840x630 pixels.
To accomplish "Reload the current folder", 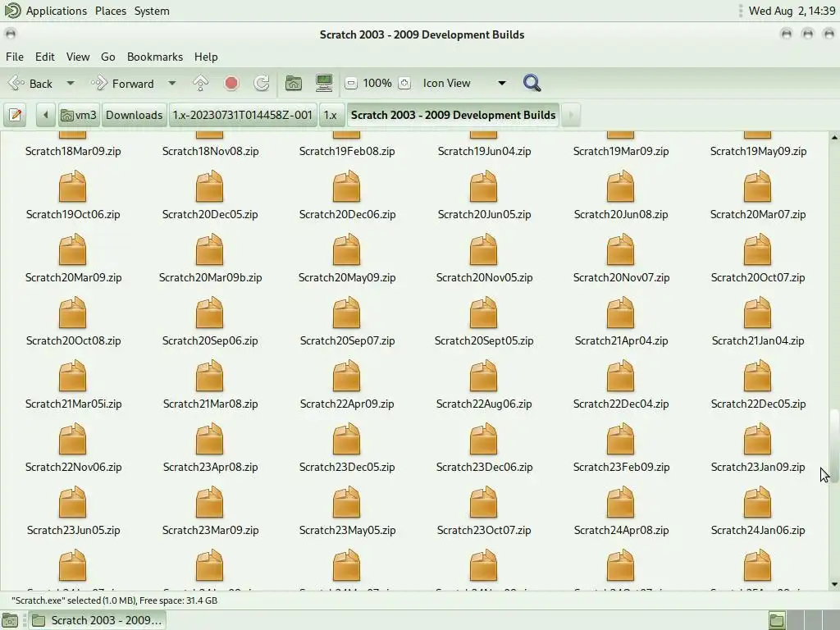I will tap(262, 84).
